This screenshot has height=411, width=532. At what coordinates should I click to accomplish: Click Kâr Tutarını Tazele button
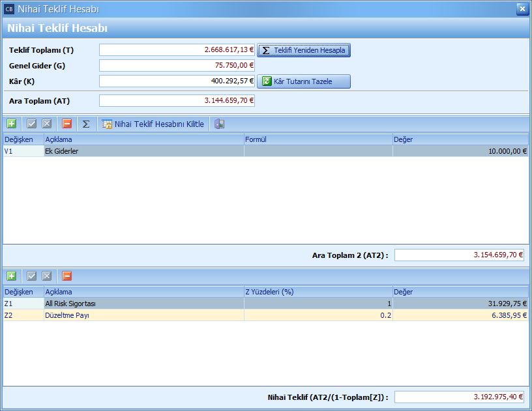pos(304,81)
